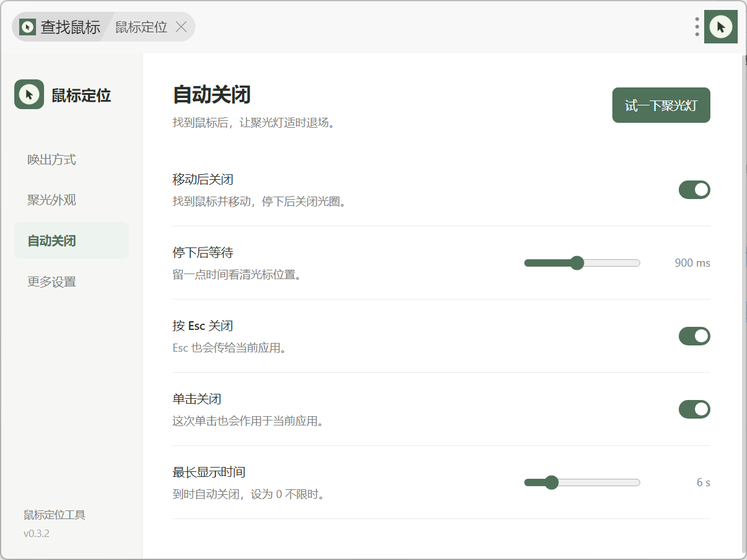Toggle the 单击关闭 switch
The height and width of the screenshot is (560, 747).
(x=694, y=409)
